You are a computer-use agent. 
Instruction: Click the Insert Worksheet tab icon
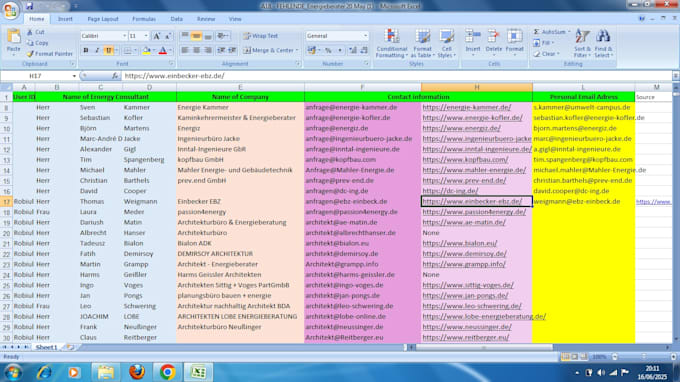[x=70, y=347]
